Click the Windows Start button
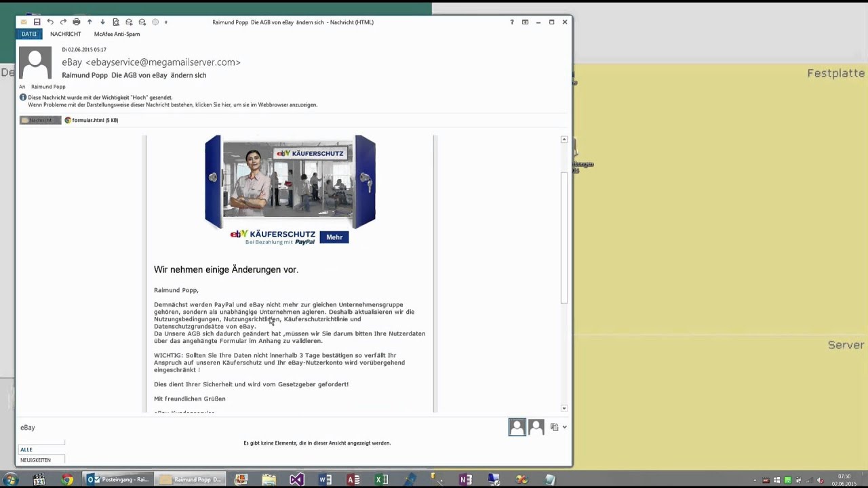 10,480
